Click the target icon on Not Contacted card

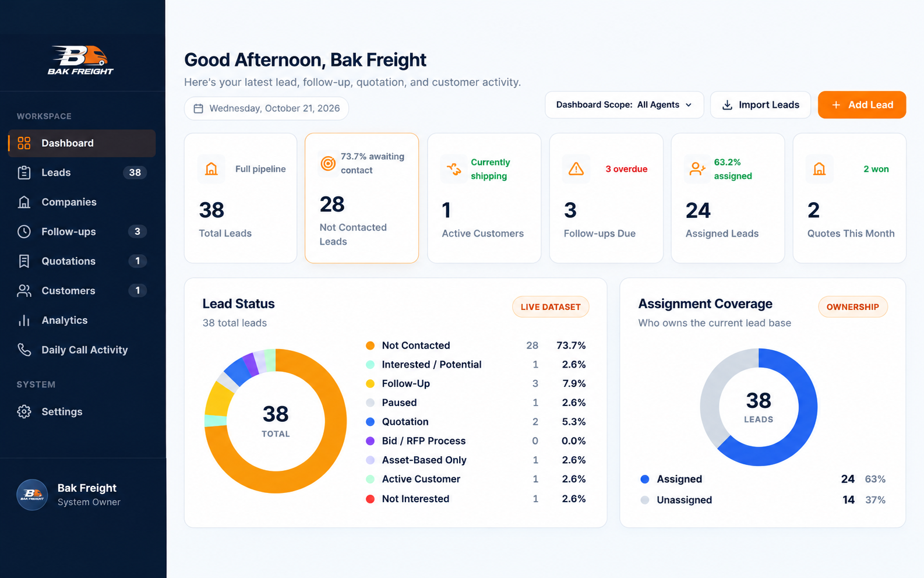point(328,164)
